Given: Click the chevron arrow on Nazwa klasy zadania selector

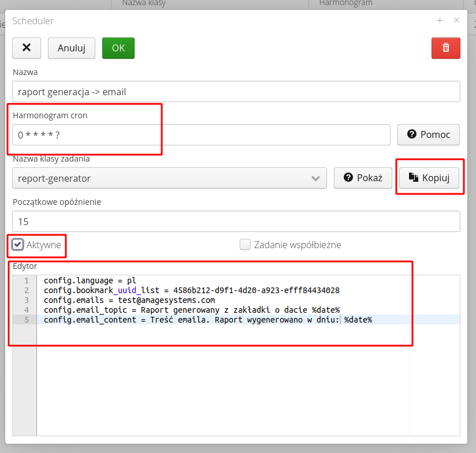Looking at the screenshot, I should (x=315, y=178).
